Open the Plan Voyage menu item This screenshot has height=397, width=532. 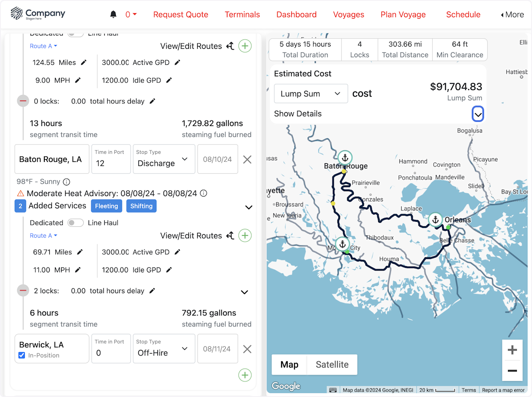tap(403, 15)
